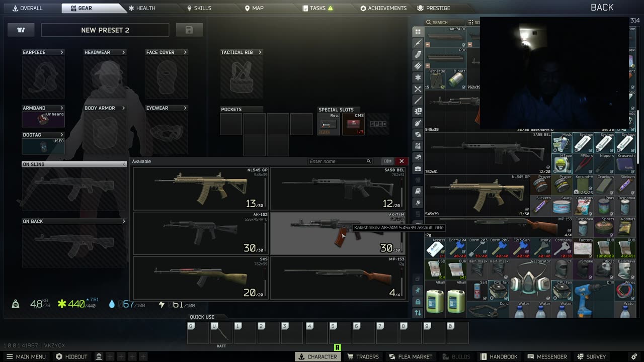Select the ammo rounds filter in stash sidebar
This screenshot has height=362, width=644.
[418, 65]
